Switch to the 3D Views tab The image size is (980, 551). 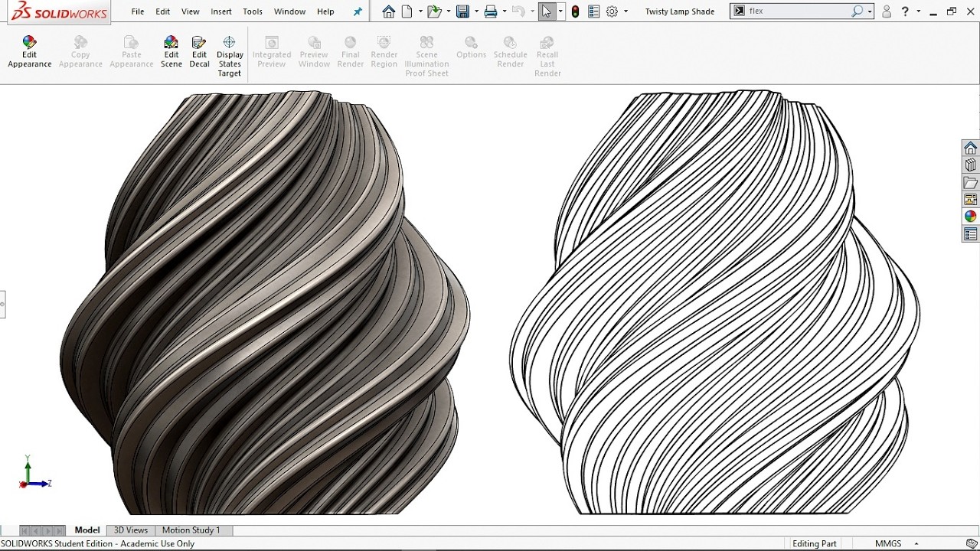tap(131, 530)
